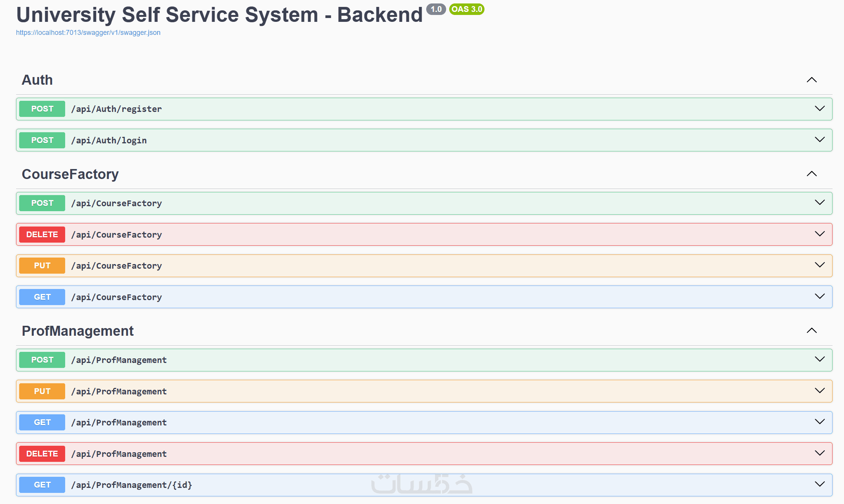Open the swagger.json link

88,33
